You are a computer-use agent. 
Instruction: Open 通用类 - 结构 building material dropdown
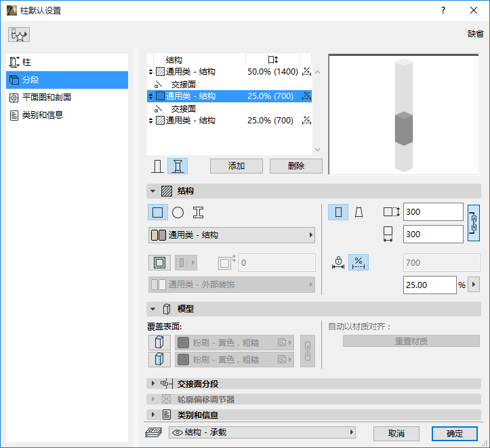232,235
